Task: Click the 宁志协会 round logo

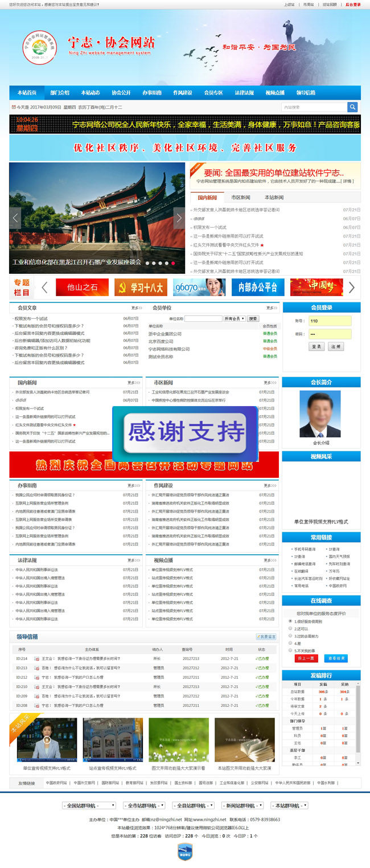Action: point(39,47)
